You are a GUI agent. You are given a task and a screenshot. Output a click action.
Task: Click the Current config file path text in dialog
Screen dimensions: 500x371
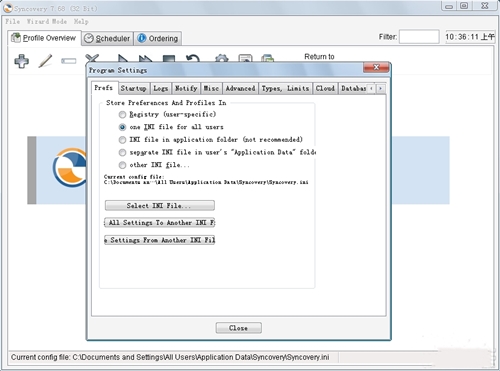206,182
